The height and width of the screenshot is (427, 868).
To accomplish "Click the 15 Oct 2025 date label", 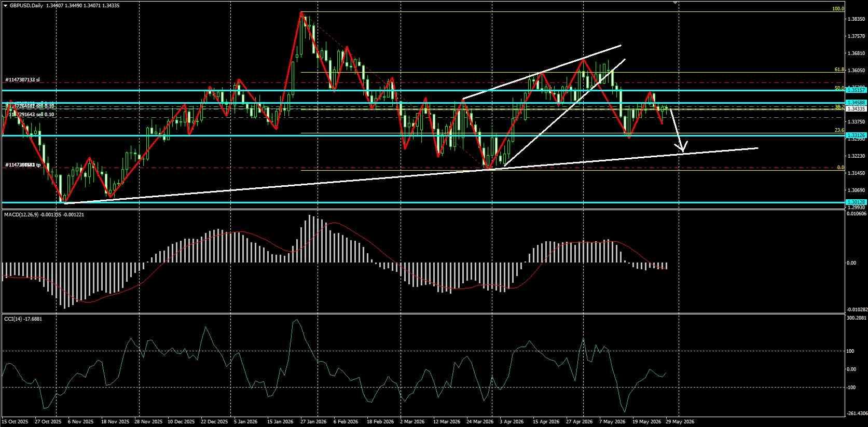I will (x=16, y=422).
